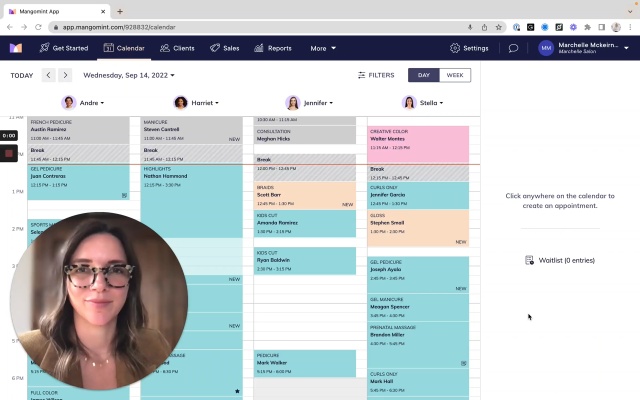Viewport: 640px width, 400px height.
Task: Open the More menu dropdown
Action: point(323,48)
